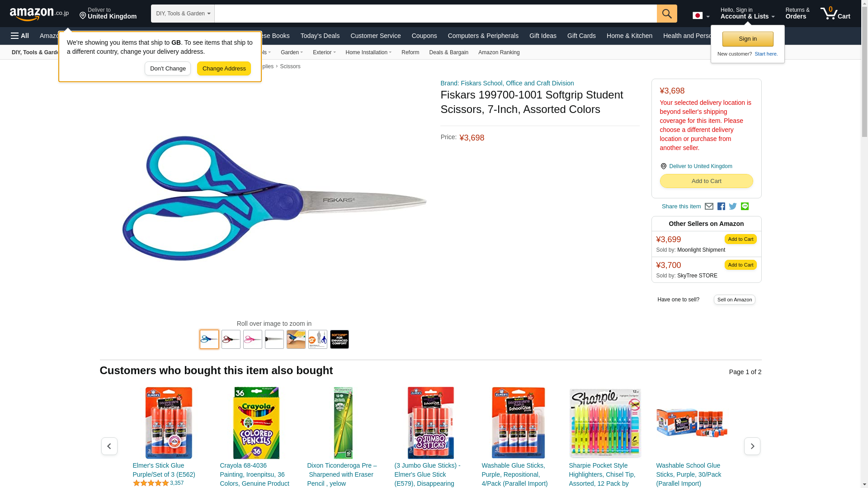This screenshot has width=868, height=488.
Task: Share item via email icon
Action: tap(709, 206)
